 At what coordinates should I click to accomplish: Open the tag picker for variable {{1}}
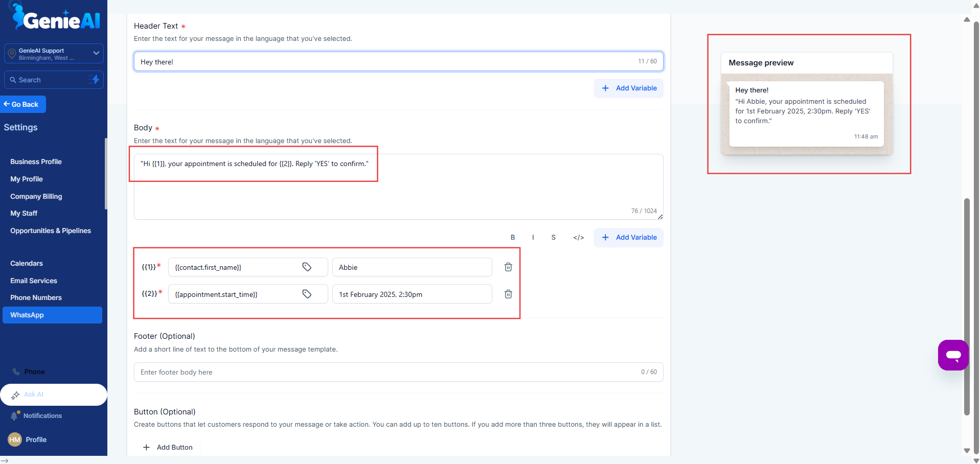307,267
